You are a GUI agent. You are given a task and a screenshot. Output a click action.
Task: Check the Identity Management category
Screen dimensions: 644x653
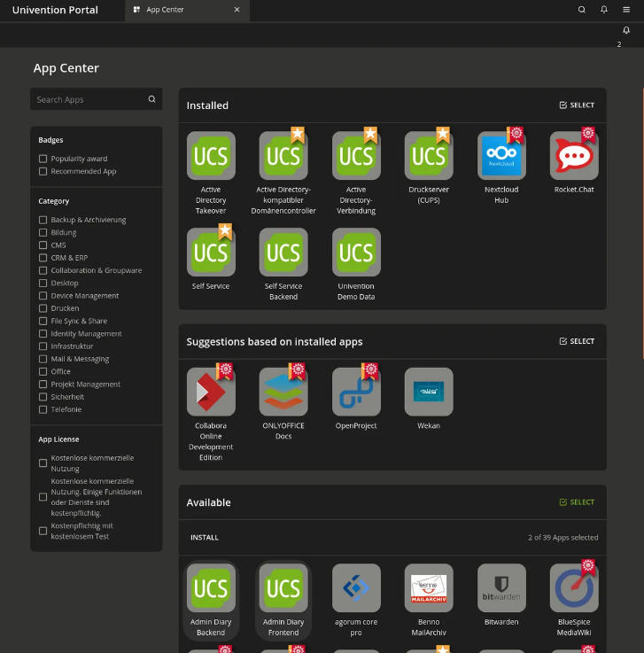click(43, 333)
